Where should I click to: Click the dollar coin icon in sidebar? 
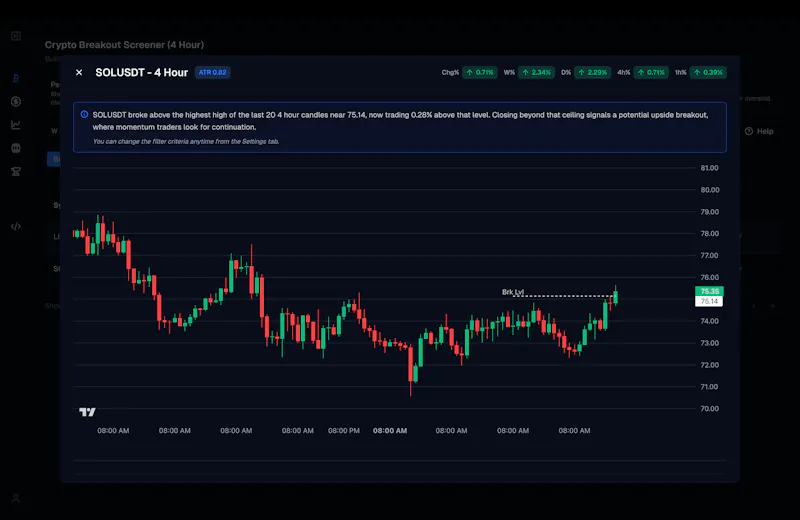pos(16,102)
